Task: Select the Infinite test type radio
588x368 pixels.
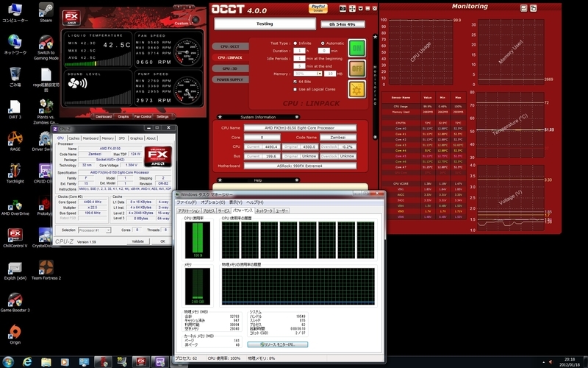Action: point(295,43)
